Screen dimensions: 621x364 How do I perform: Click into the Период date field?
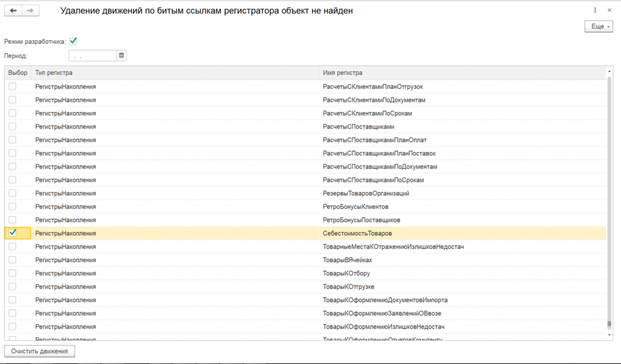point(92,56)
